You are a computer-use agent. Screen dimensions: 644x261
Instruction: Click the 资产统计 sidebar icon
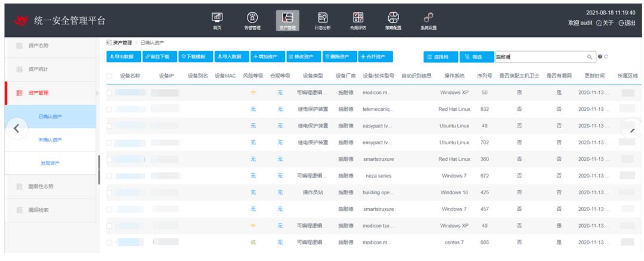tap(19, 69)
